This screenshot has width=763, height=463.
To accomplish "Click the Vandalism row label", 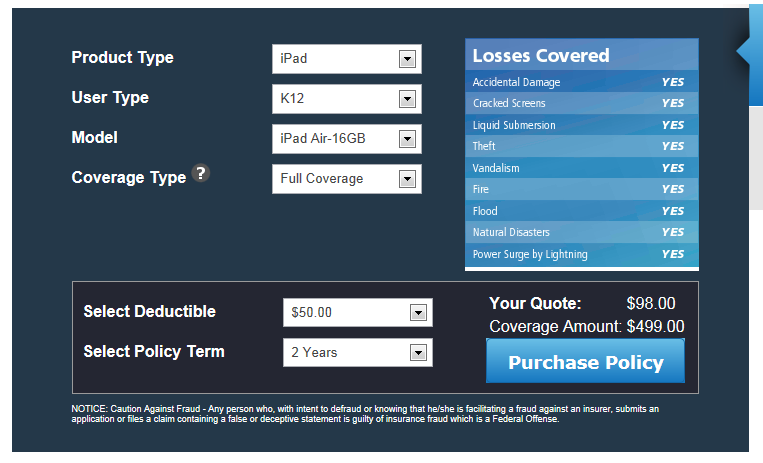I will point(496,168).
